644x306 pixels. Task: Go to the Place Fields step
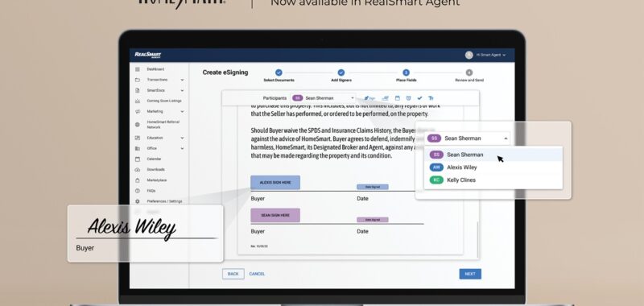(x=407, y=76)
